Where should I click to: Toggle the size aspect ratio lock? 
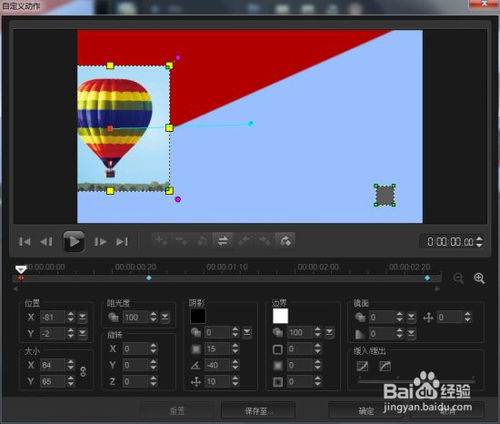coord(83,372)
